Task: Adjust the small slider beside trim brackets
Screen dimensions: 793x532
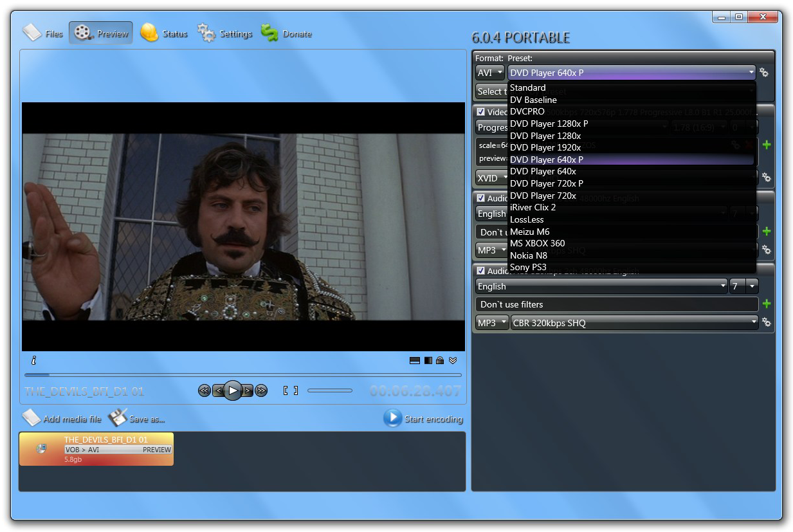Action: tap(330, 390)
